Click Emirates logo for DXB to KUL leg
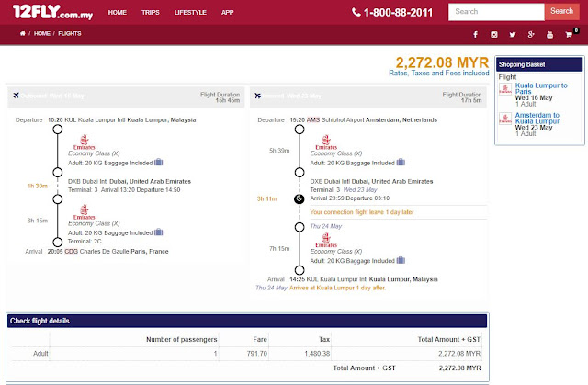Viewport: 588px width, 385px height. [x=326, y=240]
